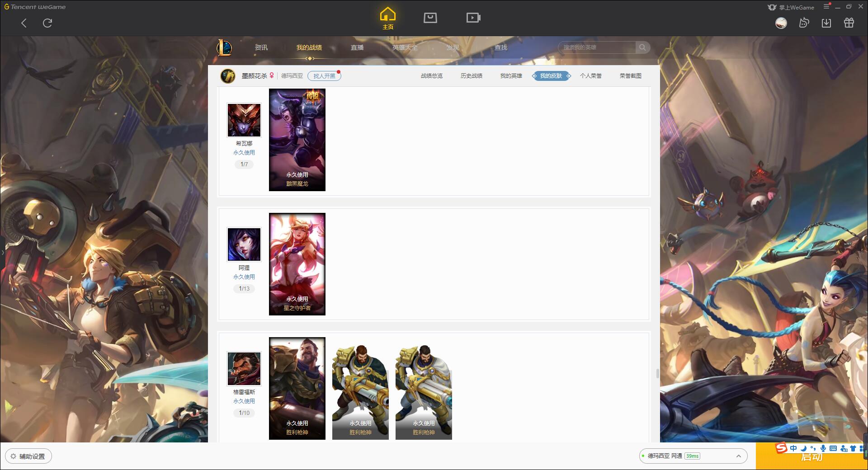Click Sogou microphone voice input icon
The image size is (868, 470).
coord(823,448)
